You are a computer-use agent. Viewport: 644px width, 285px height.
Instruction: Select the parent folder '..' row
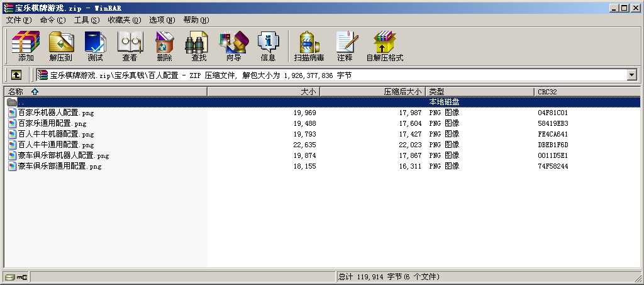322,102
